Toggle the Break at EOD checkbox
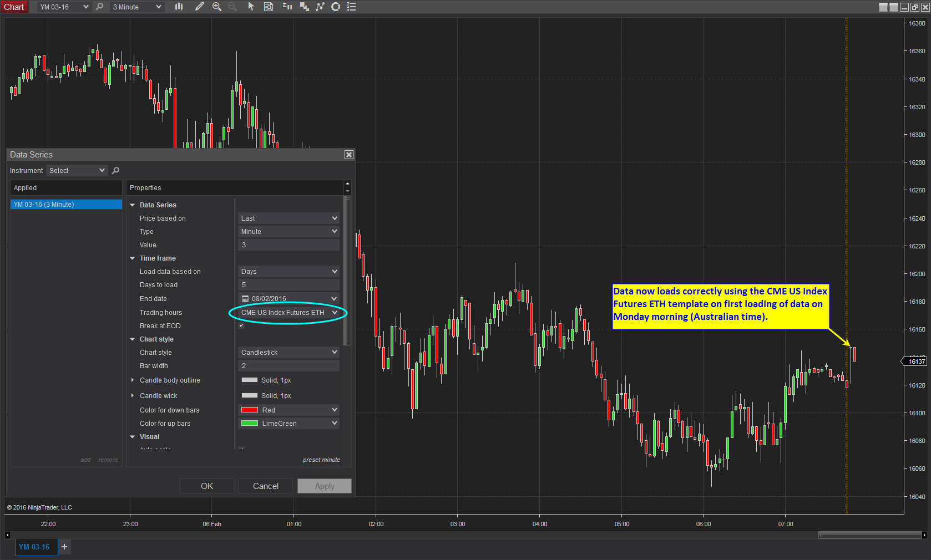931x560 pixels. point(241,325)
